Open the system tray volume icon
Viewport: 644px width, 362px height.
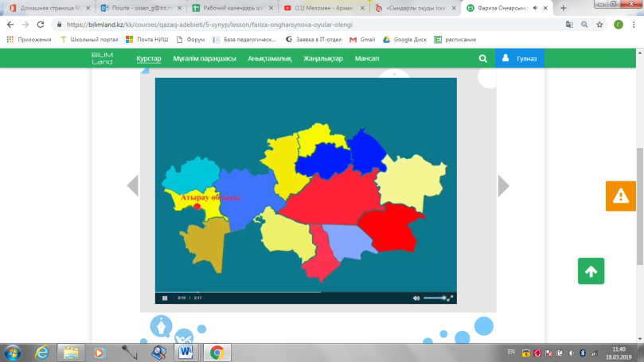tap(572, 353)
